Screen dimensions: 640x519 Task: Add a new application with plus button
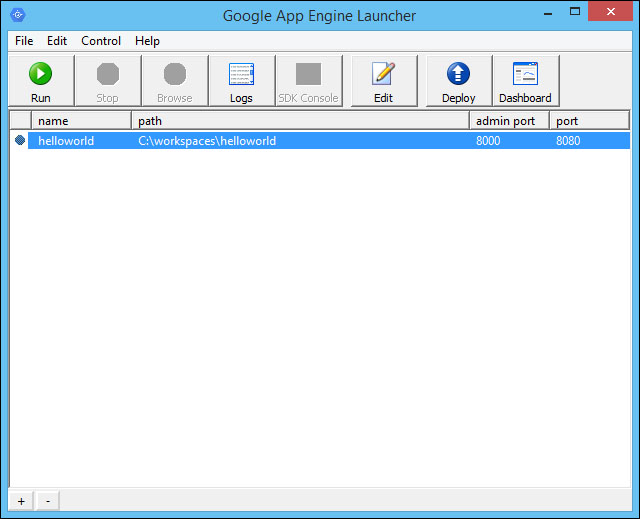pyautogui.click(x=21, y=501)
